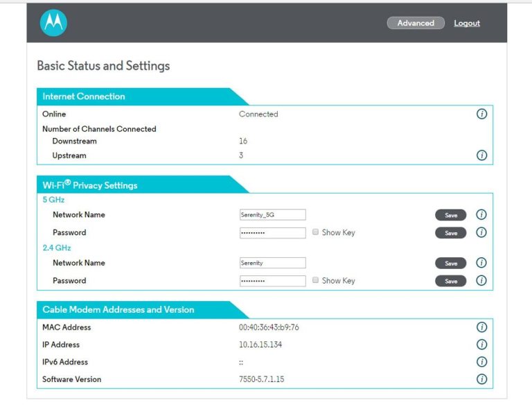Save the 5 GHz Password
Image resolution: width=532 pixels, height=414 pixels.
450,233
